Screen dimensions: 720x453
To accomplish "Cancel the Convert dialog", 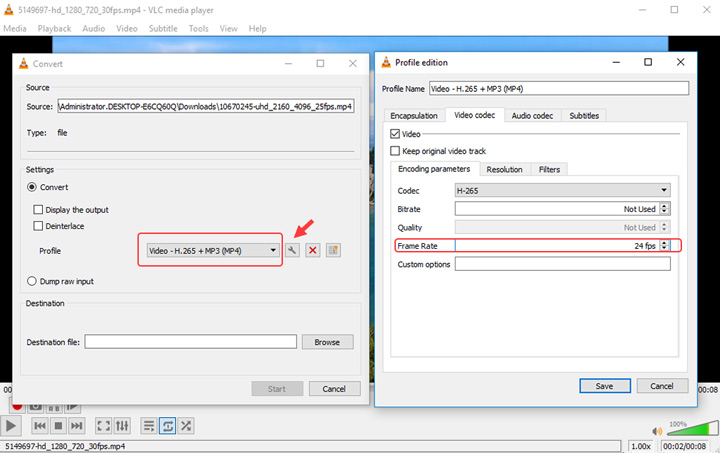I will click(x=334, y=389).
